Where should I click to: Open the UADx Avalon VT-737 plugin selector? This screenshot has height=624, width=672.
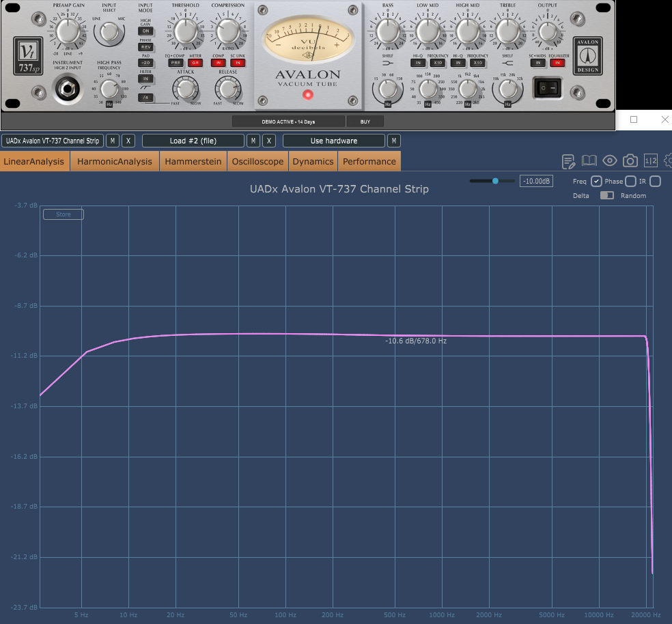53,141
